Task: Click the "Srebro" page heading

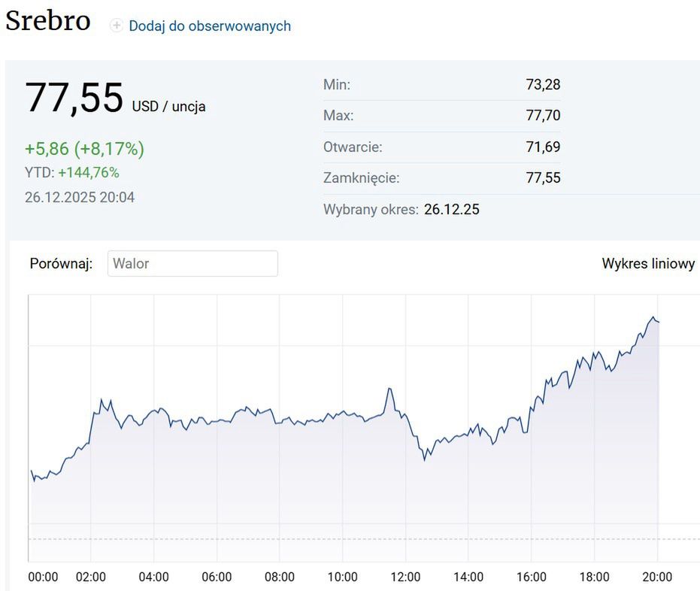Action: (48, 20)
